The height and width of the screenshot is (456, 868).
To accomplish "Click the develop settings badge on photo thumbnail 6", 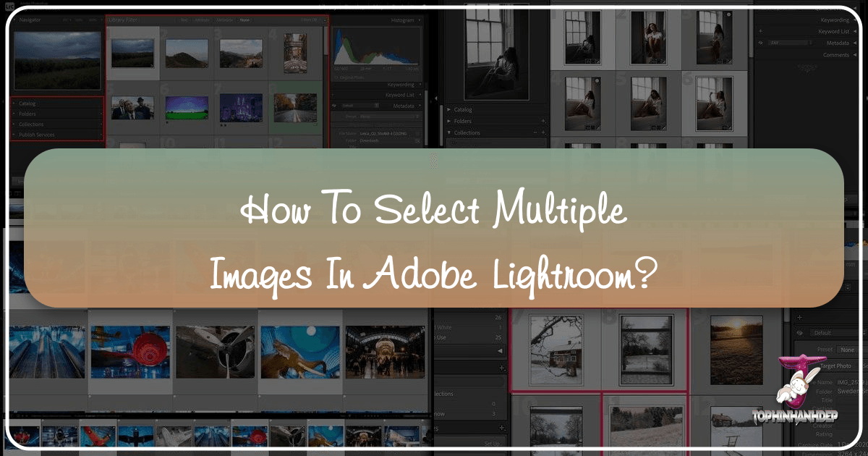I will pos(167,122).
